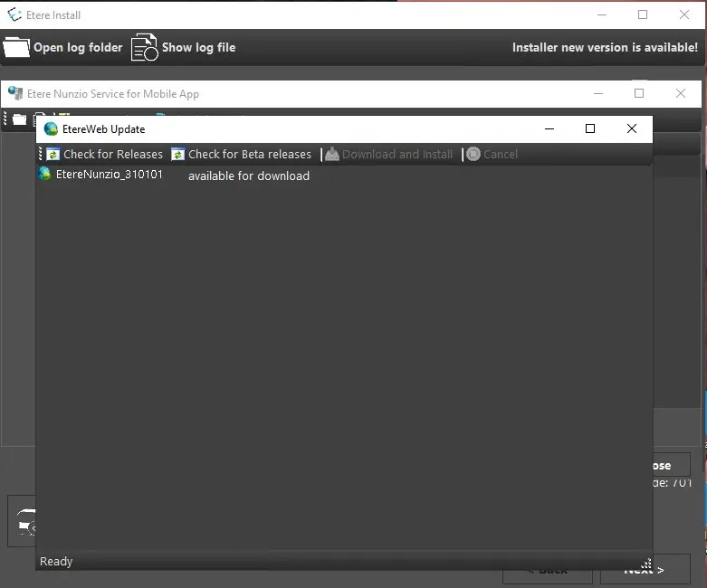Maximize the Etere Nunzio Service window
The width and height of the screenshot is (707, 588).
tap(639, 93)
